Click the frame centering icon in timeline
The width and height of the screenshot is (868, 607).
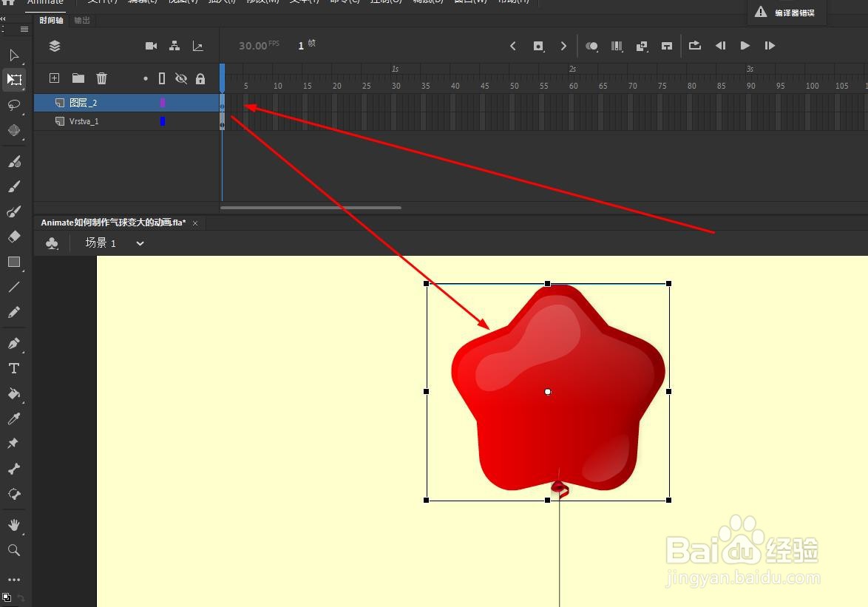[x=666, y=46]
